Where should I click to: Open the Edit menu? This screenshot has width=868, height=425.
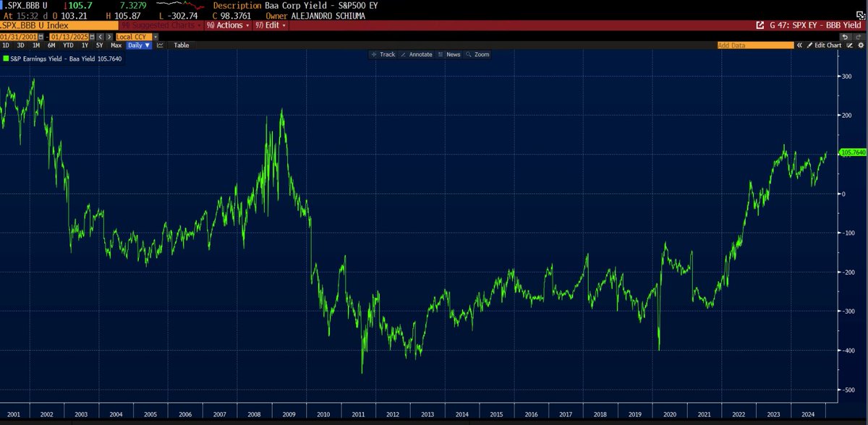(271, 25)
